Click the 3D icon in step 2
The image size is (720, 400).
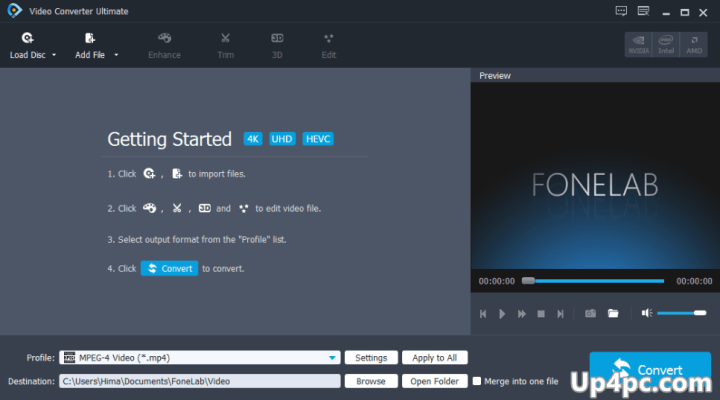(x=204, y=208)
